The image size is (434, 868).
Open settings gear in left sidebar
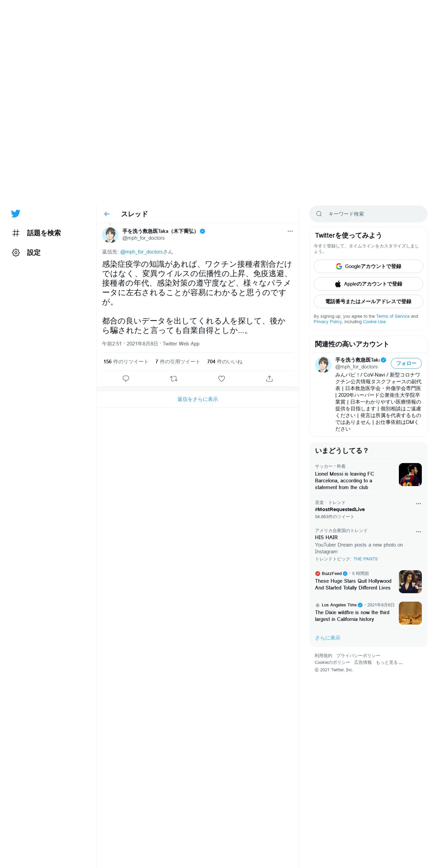16,252
